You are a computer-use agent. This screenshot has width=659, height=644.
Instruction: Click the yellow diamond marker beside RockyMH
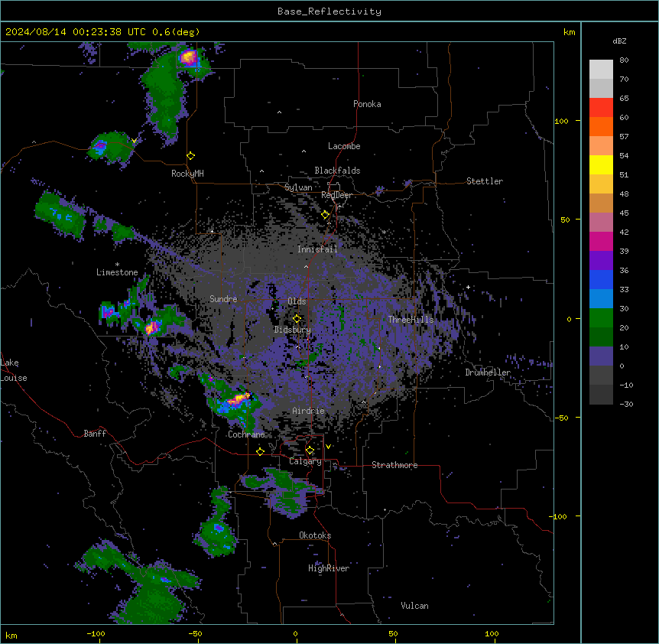[x=190, y=156]
